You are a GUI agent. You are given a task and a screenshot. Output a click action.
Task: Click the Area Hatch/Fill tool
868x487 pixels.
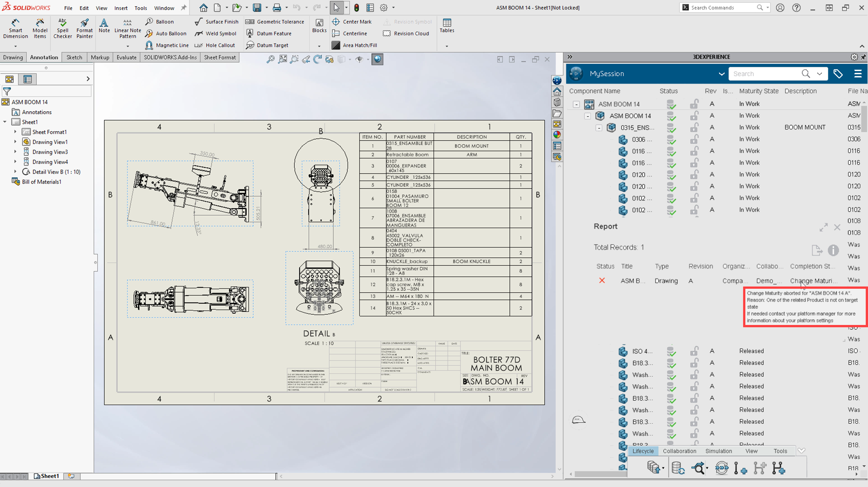354,45
